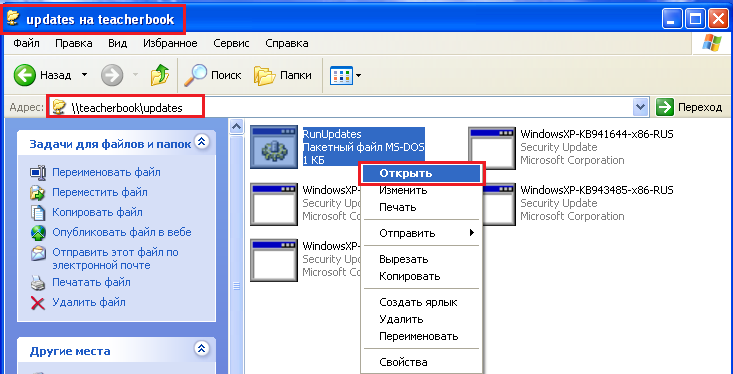Open forward history dropdown arrow
733x374 pixels.
135,75
